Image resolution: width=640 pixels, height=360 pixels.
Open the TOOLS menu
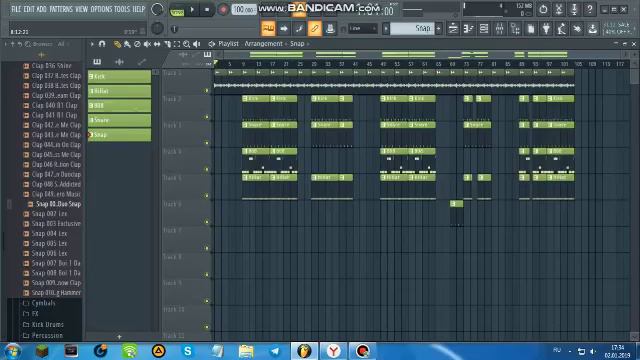[122, 9]
